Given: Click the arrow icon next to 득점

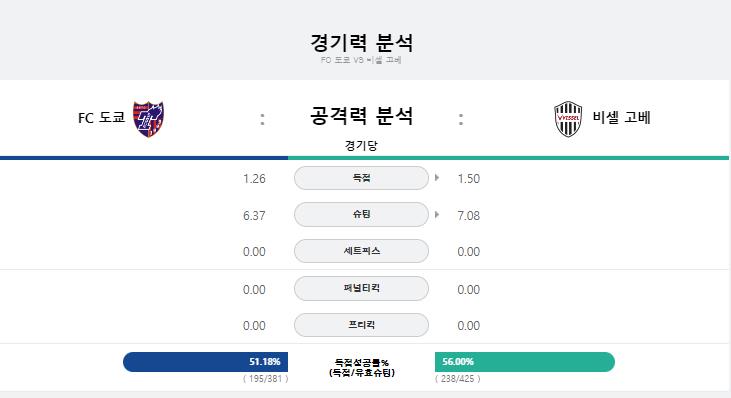Looking at the screenshot, I should pyautogui.click(x=437, y=178).
